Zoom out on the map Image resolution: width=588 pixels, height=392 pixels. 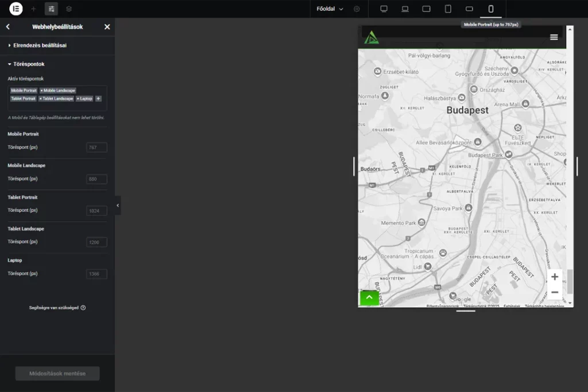point(555,292)
